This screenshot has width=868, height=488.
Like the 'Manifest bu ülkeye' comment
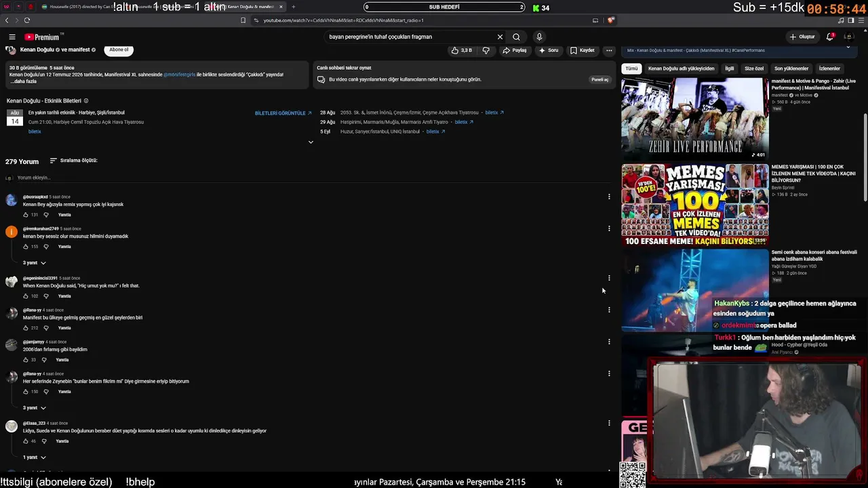(x=26, y=328)
